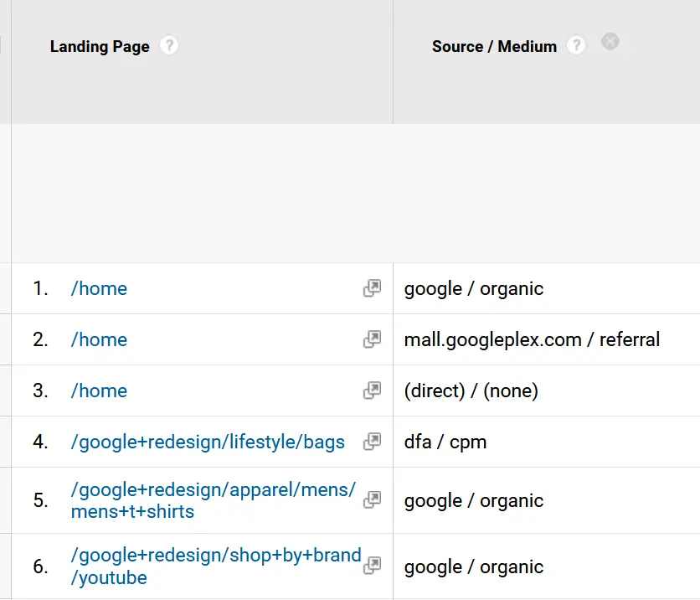Open the shop+by+brand/youtube landing page link

215,566
